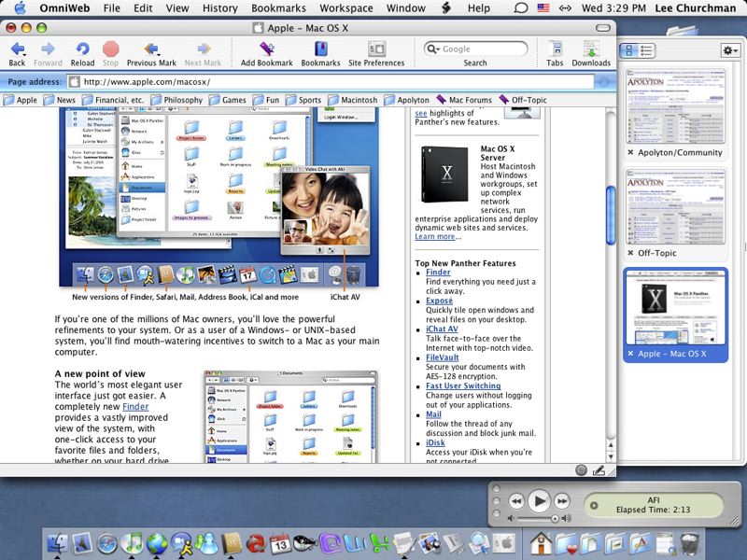Viewport: 747px width, 560px height.
Task: Click the Reload toolbar icon
Action: click(82, 49)
